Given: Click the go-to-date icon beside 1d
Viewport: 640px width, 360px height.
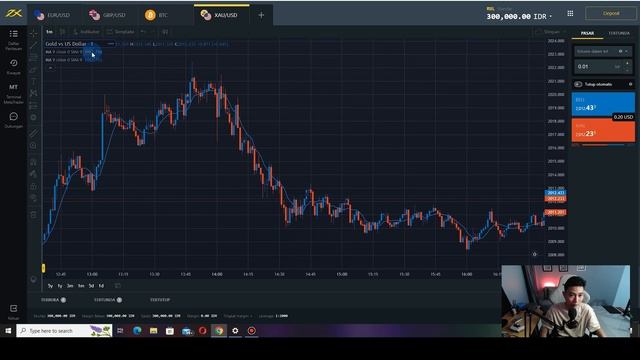Looking at the screenshot, I should tap(118, 286).
